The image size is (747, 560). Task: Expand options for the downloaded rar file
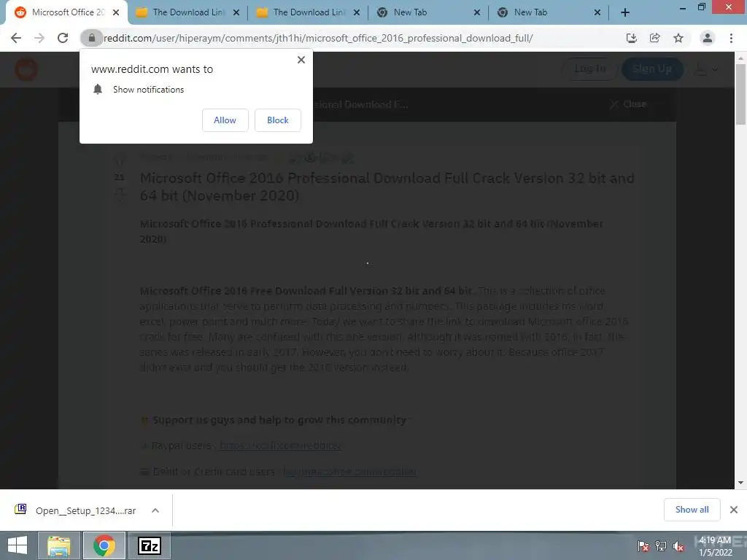tap(155, 510)
